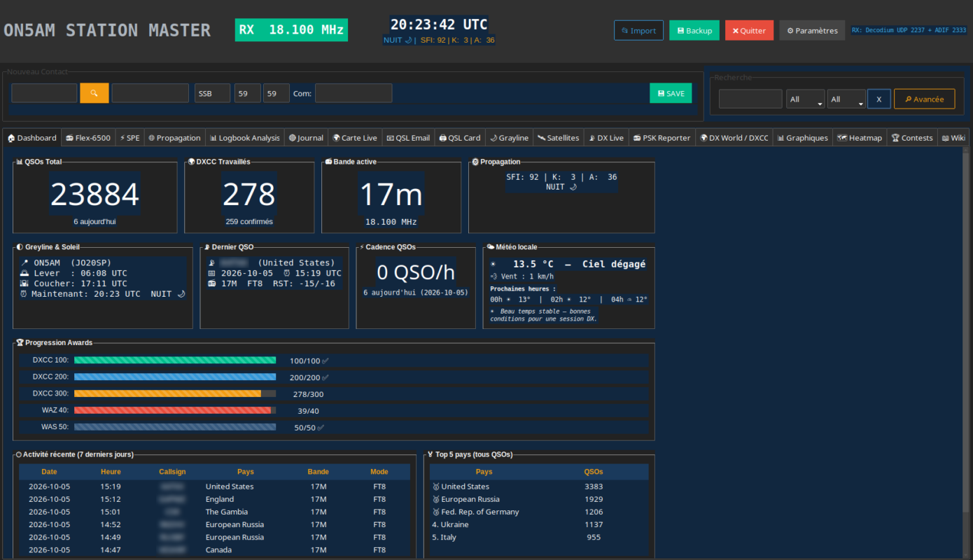Select the Dashboard tab
Viewport: 973px width, 560px height.
pyautogui.click(x=32, y=138)
